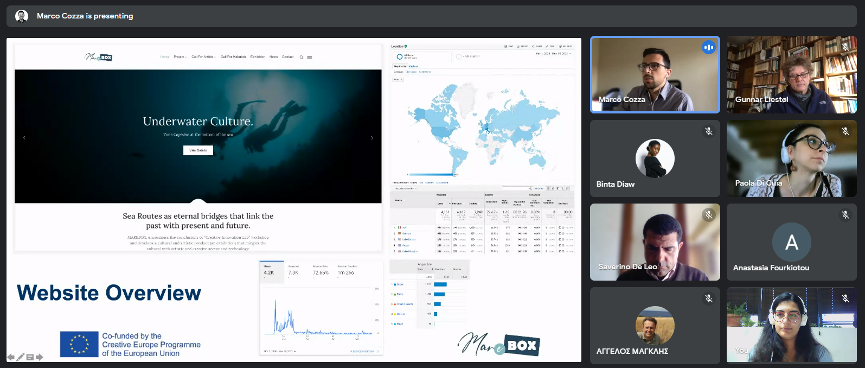
Task: Click Binta Diaw's profile picture avatar
Action: 655,158
